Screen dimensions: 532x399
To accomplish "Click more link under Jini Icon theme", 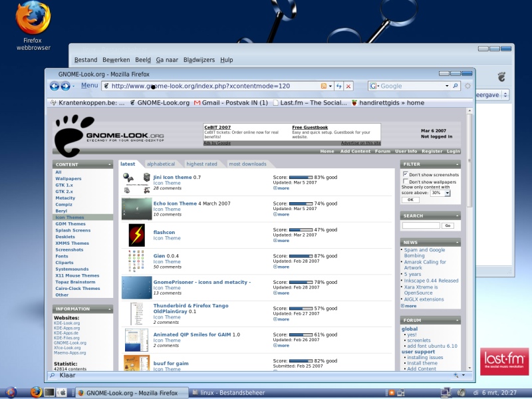I will click(x=281, y=188).
